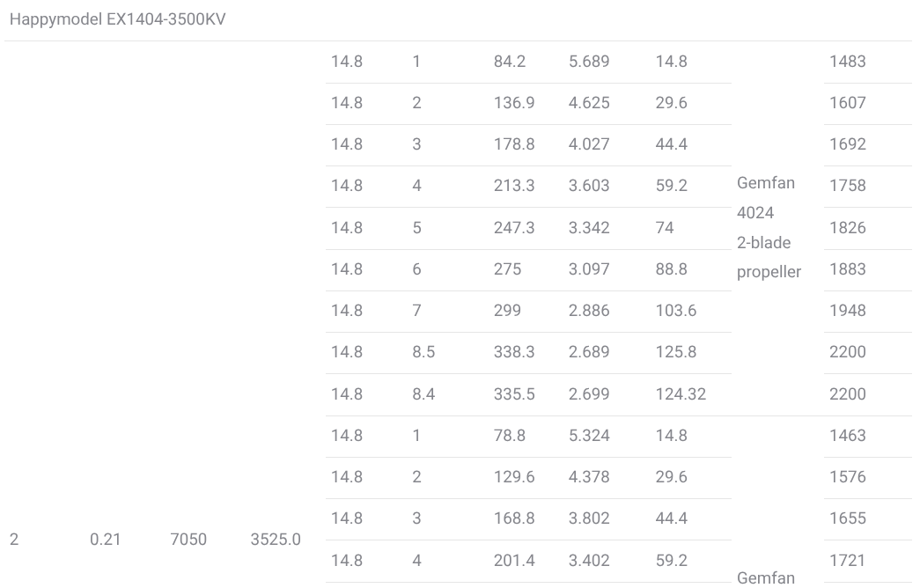This screenshot has height=588, width=920.
Task: Select the 3.097 efficiency cell
Action: click(588, 269)
